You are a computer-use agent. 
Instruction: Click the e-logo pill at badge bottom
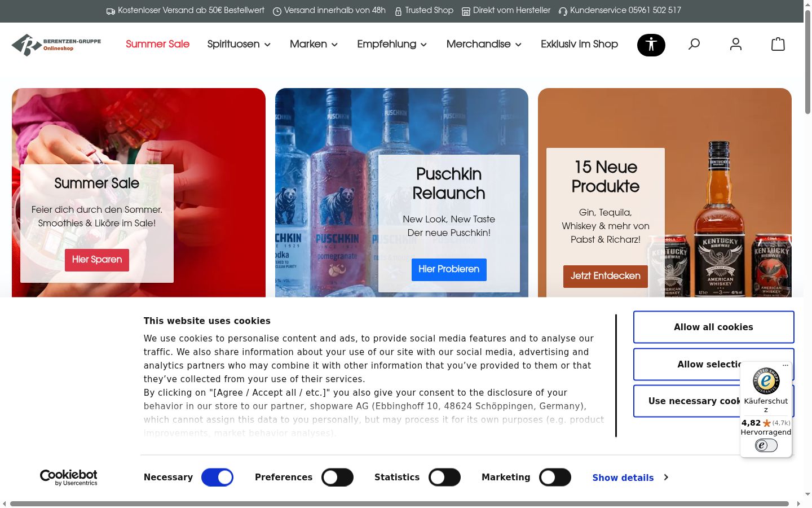(766, 445)
